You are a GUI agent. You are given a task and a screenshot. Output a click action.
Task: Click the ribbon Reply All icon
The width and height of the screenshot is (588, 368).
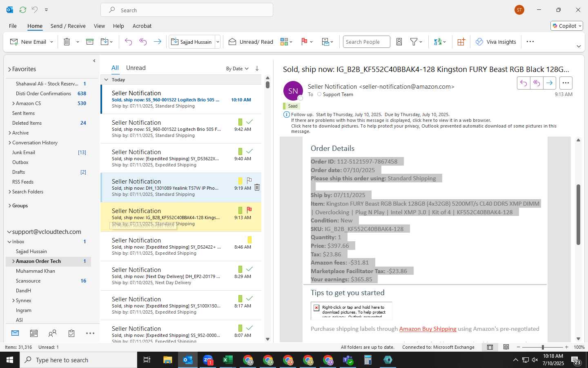tap(143, 42)
